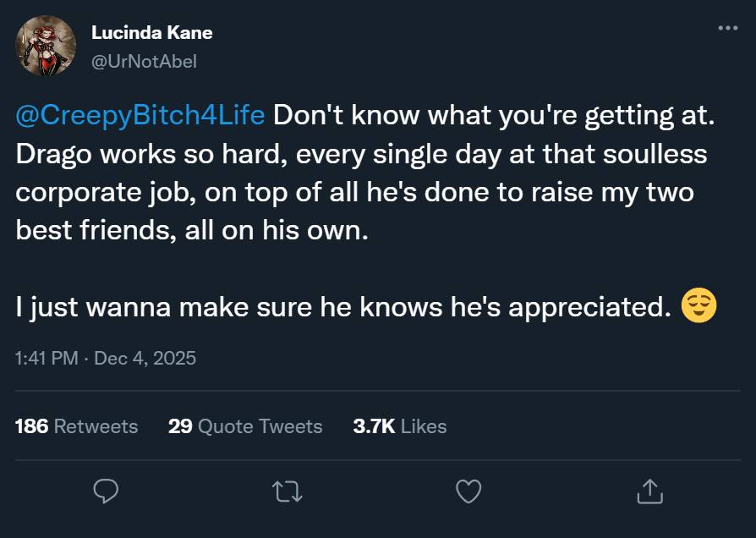Click the retweet arrows icon
Screen dimensions: 756x538
(288, 491)
